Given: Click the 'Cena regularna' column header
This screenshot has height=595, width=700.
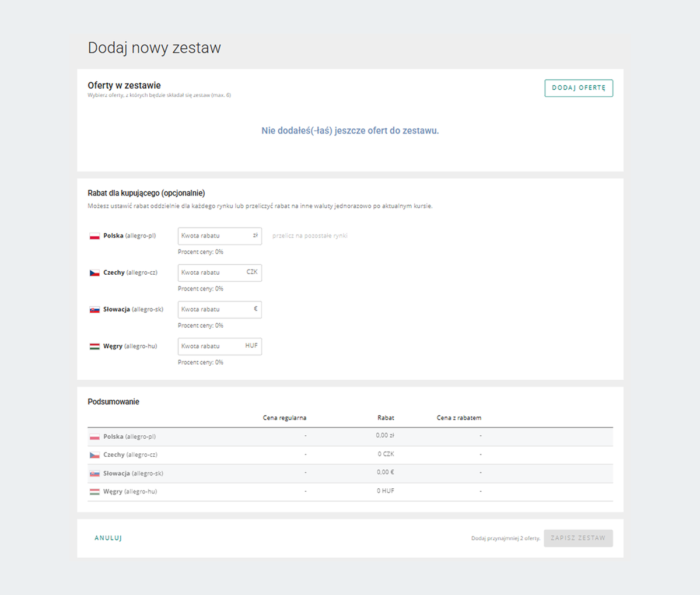Looking at the screenshot, I should coord(285,418).
